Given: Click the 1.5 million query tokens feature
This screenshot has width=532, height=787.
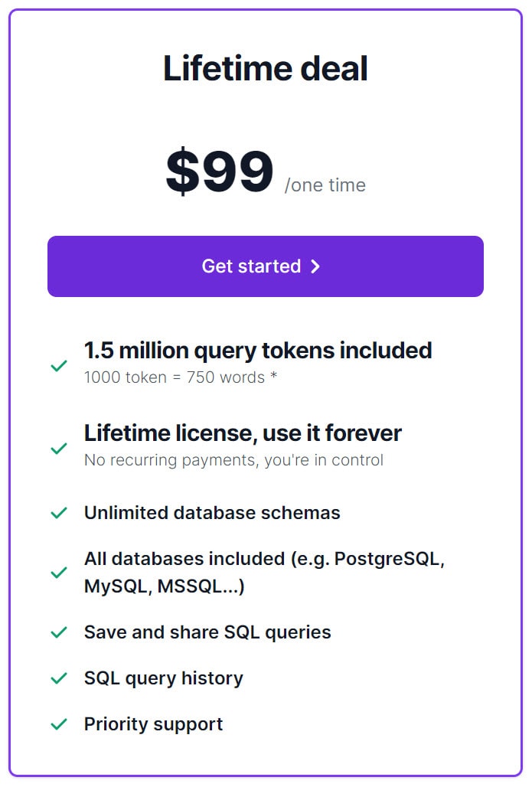Looking at the screenshot, I should [258, 350].
